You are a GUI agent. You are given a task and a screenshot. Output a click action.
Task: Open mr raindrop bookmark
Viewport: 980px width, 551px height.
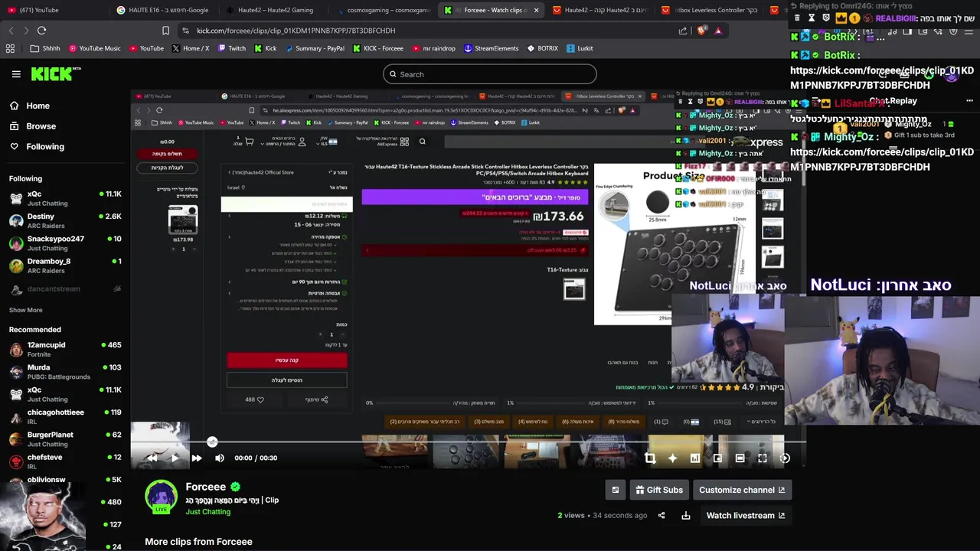click(433, 48)
